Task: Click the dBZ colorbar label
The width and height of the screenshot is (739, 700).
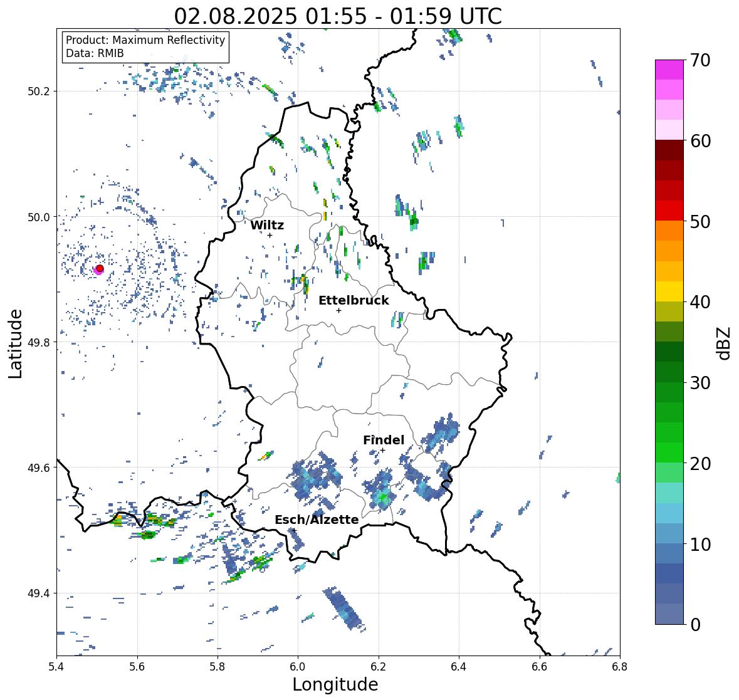Action: pyautogui.click(x=725, y=343)
